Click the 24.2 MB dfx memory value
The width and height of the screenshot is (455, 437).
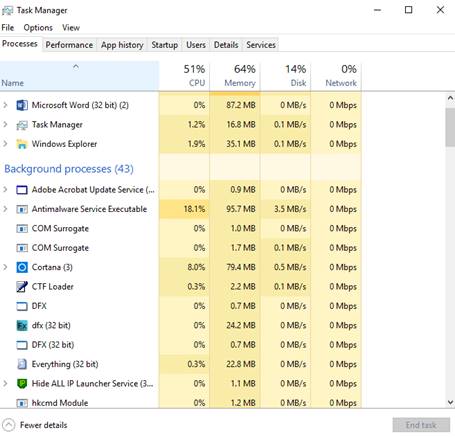coord(241,325)
